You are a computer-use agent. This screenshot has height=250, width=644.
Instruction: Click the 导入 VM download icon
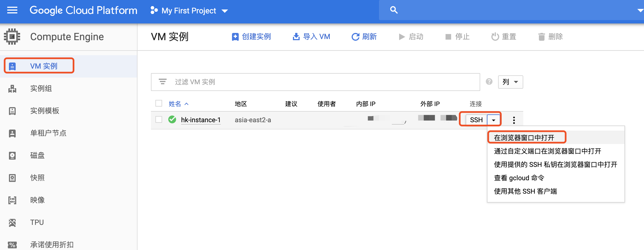[296, 37]
